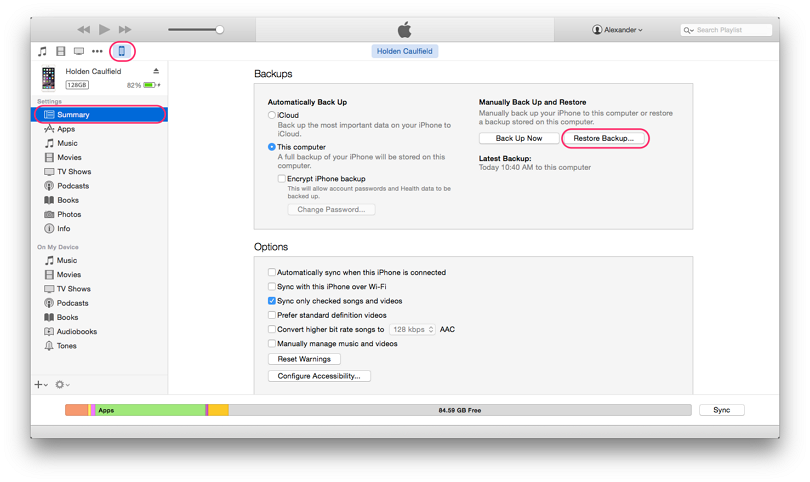This screenshot has height=482, width=810.
Task: Click the Change Password button
Action: coord(331,209)
